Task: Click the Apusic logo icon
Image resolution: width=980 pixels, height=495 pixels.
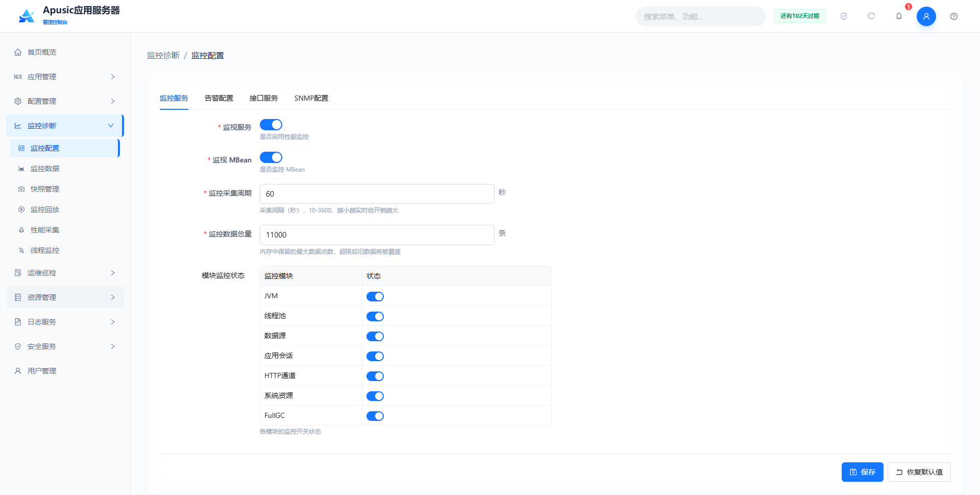Action: 27,16
